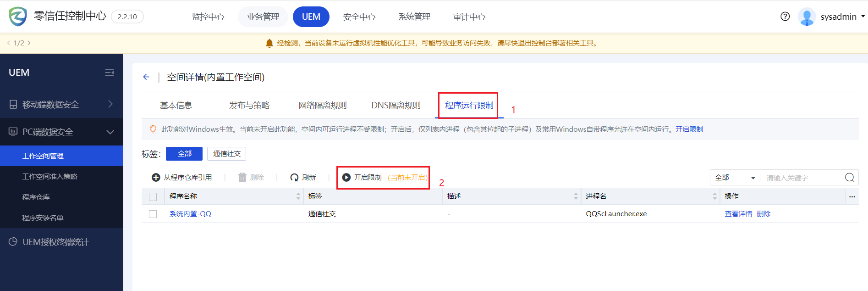Viewport: 868px width, 291px height.
Task: Click the search magnifier icon
Action: [849, 178]
